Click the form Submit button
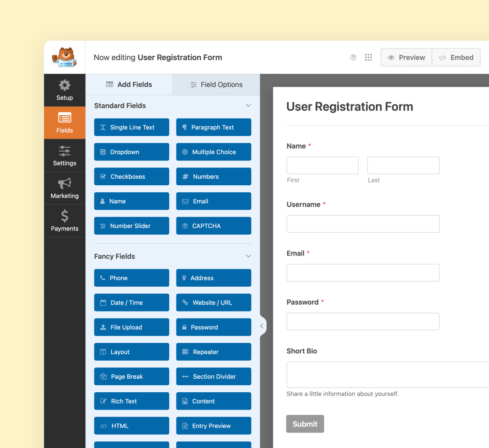 pos(305,424)
